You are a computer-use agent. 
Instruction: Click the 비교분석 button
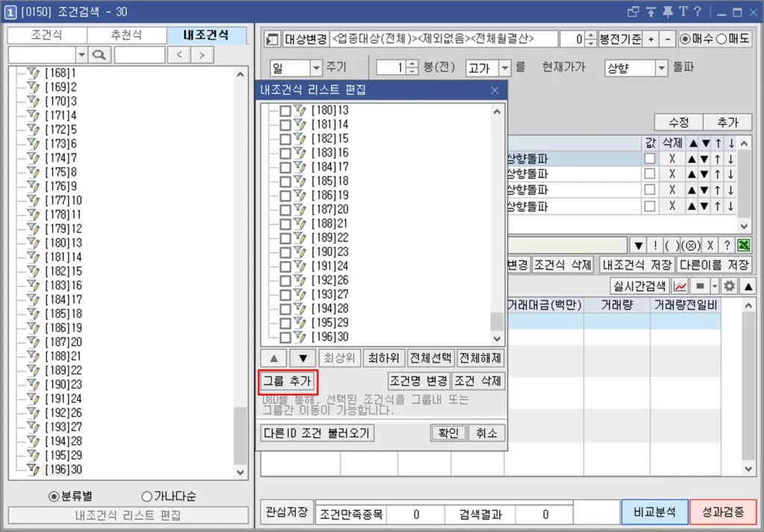point(655,512)
